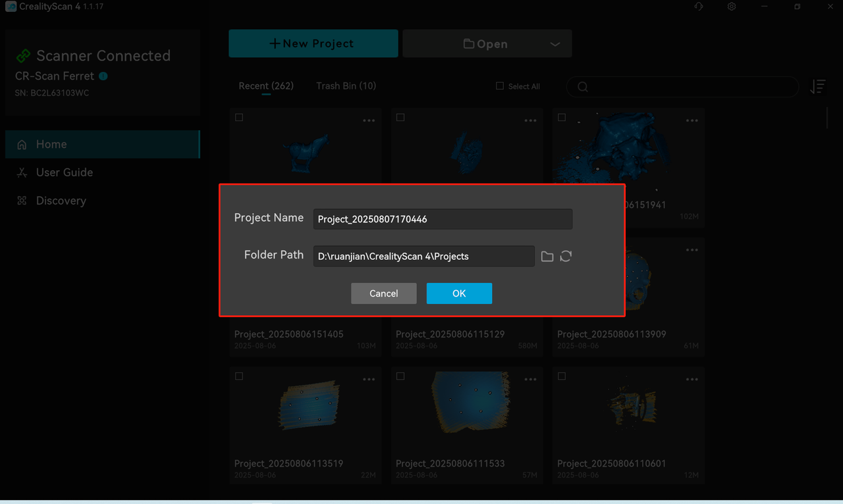
Task: Open more options for Project_20250806110601
Action: (692, 380)
